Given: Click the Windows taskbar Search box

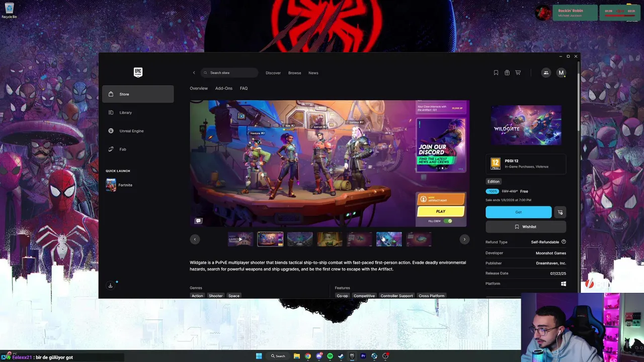Looking at the screenshot, I should pyautogui.click(x=278, y=356).
